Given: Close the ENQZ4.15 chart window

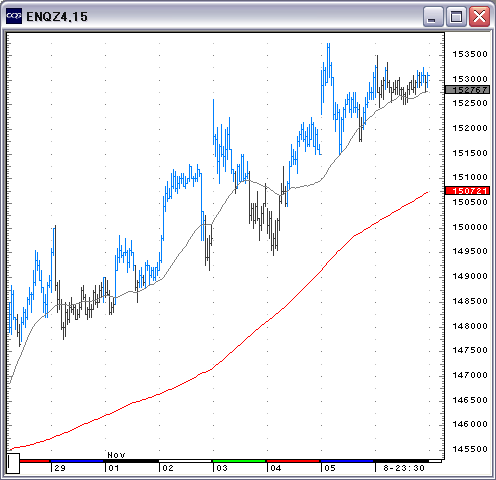Looking at the screenshot, I should coord(479,16).
